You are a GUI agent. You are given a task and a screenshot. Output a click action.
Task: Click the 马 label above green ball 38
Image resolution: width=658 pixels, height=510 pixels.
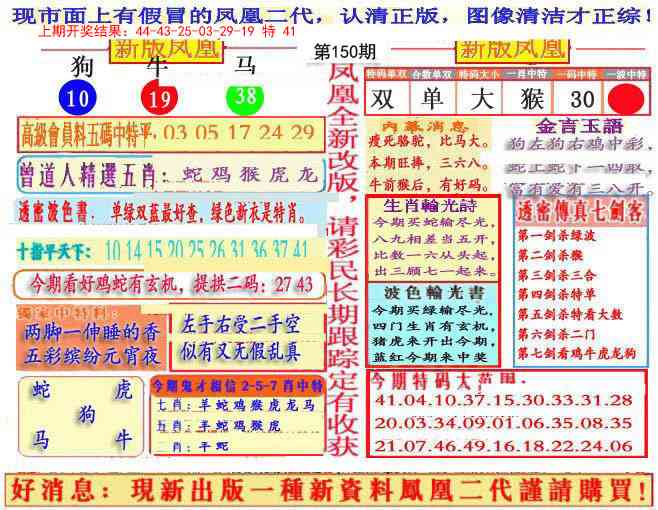(245, 65)
